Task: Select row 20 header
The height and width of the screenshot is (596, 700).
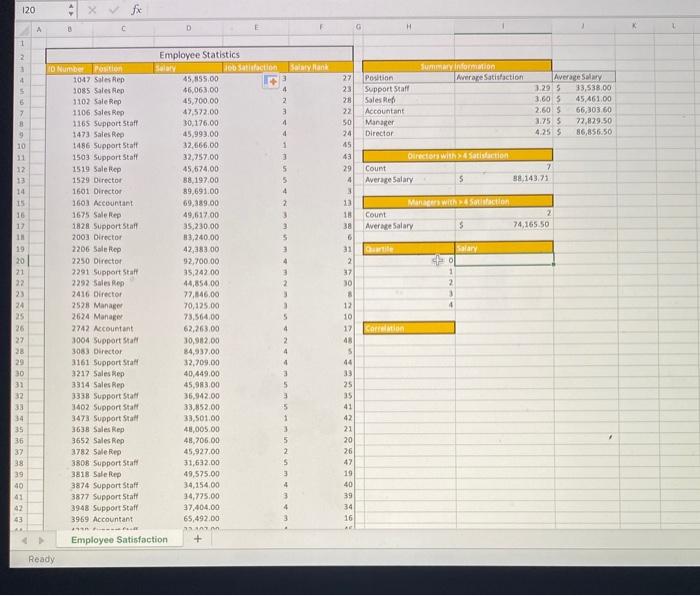Action: click(x=20, y=261)
